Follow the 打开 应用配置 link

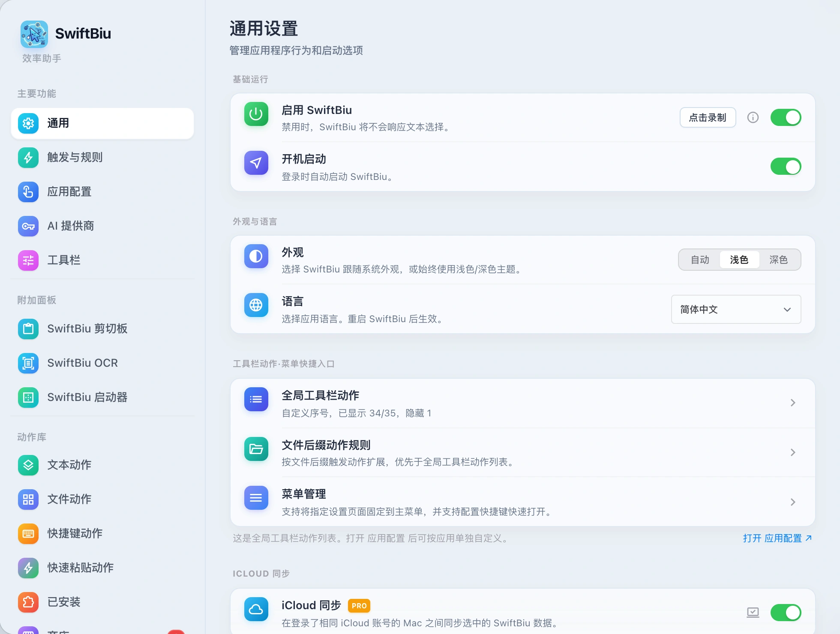pyautogui.click(x=777, y=538)
